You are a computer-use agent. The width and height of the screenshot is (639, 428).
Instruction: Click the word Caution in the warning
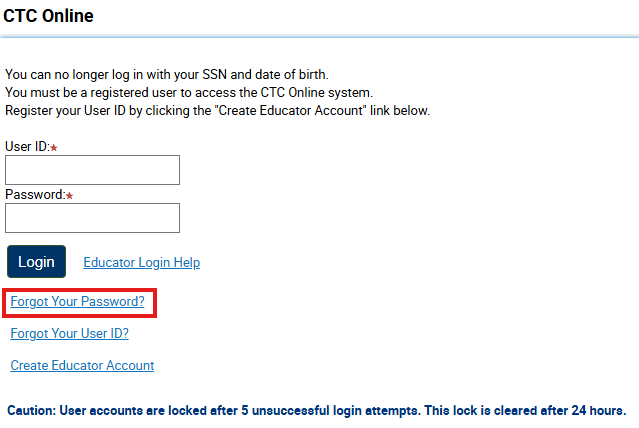point(31,411)
